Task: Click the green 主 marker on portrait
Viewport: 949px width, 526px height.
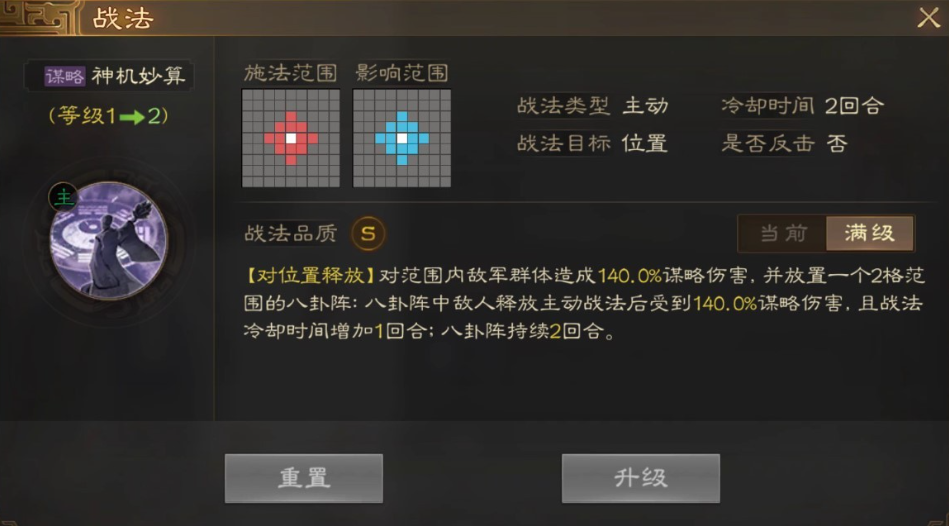Action: point(64,197)
